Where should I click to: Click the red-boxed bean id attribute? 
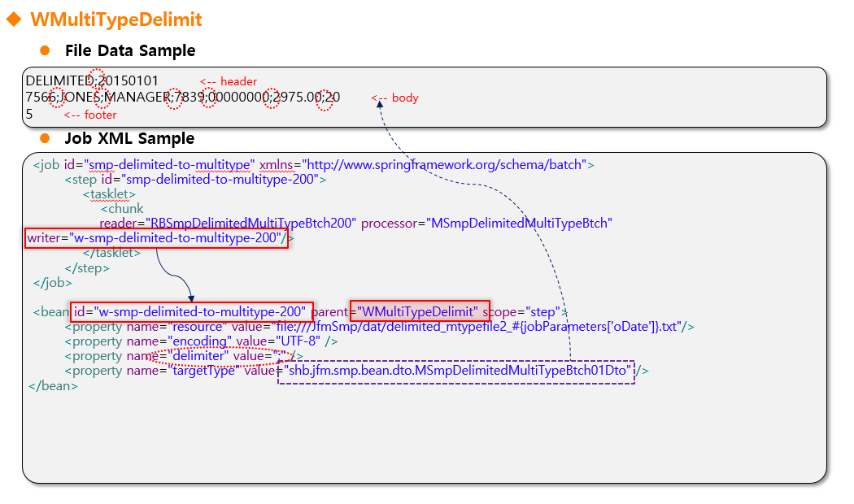191,311
